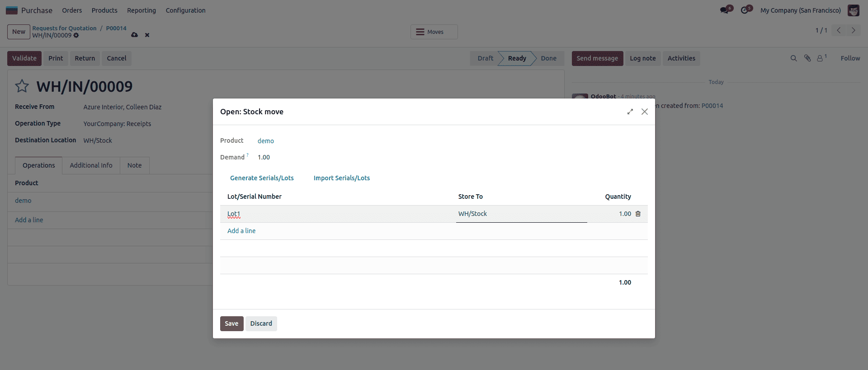Click the Operation Type value YourCompany: Receipts

pyautogui.click(x=117, y=124)
